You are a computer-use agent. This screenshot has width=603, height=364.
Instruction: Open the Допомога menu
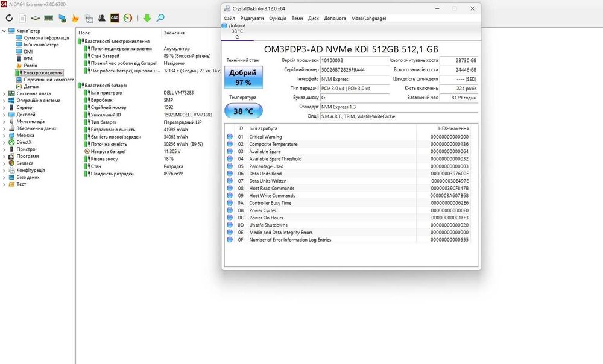pyautogui.click(x=335, y=18)
